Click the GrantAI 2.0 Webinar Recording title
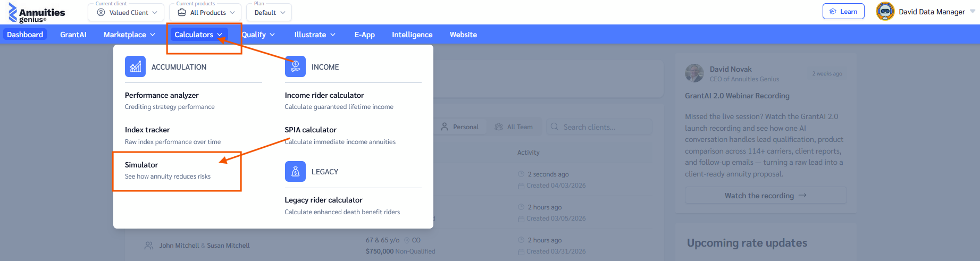Viewport: 980px width, 261px height. tap(737, 96)
